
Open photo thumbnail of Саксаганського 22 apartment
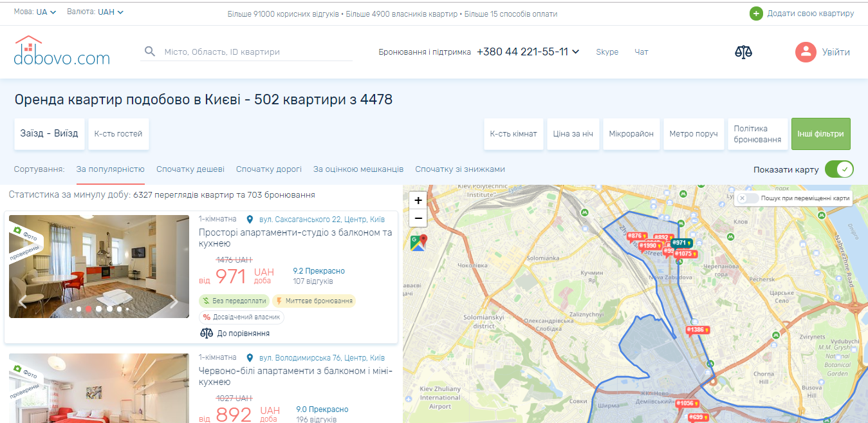[99, 267]
